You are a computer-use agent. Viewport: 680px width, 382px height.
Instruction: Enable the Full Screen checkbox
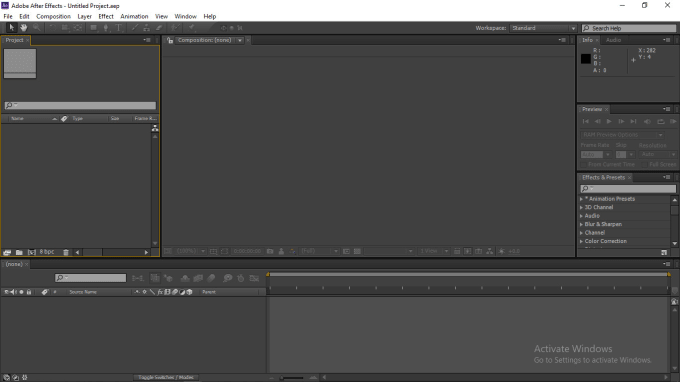coord(644,164)
